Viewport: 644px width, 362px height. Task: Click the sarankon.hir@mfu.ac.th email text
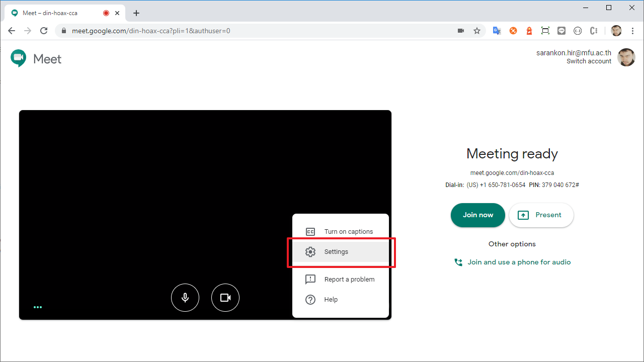click(574, 53)
